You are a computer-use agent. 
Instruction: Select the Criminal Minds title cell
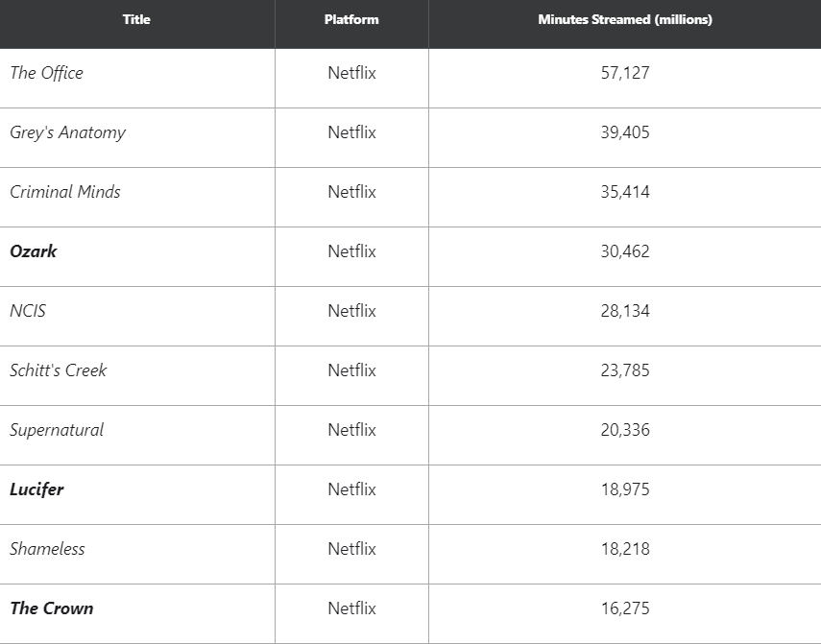(65, 192)
